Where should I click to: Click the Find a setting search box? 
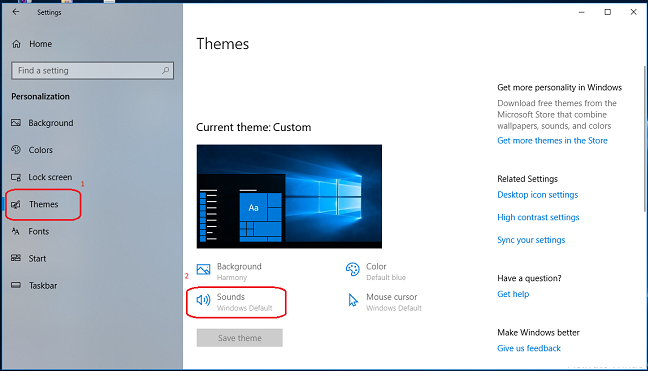(93, 71)
